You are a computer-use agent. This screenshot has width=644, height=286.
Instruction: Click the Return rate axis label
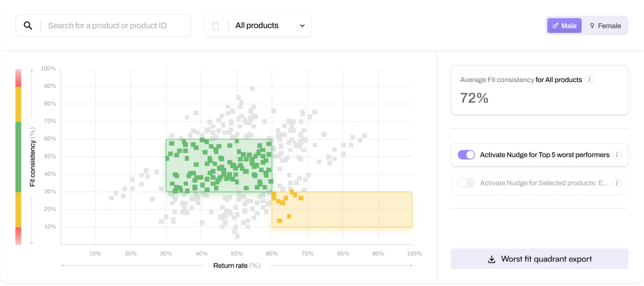point(237,265)
